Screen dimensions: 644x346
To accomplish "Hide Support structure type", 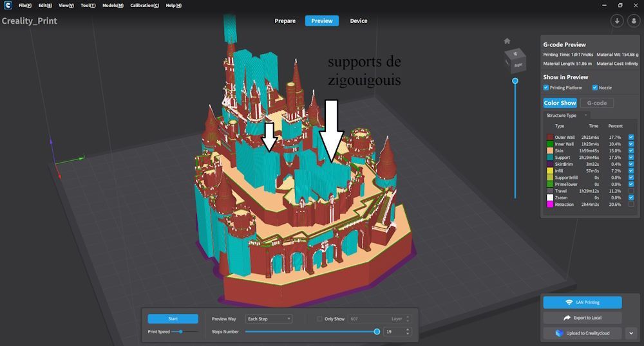I will (x=631, y=158).
